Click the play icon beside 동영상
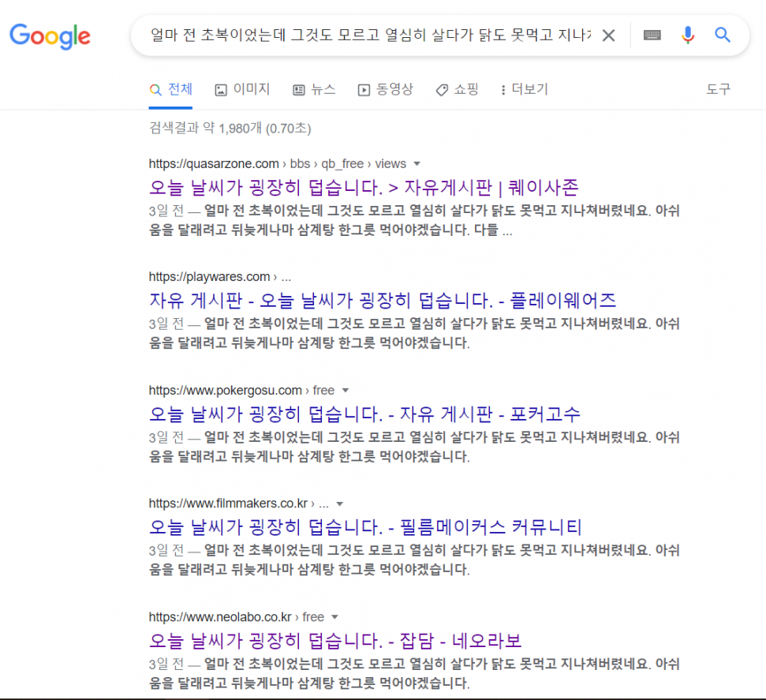This screenshot has height=700, width=766. pyautogui.click(x=364, y=90)
